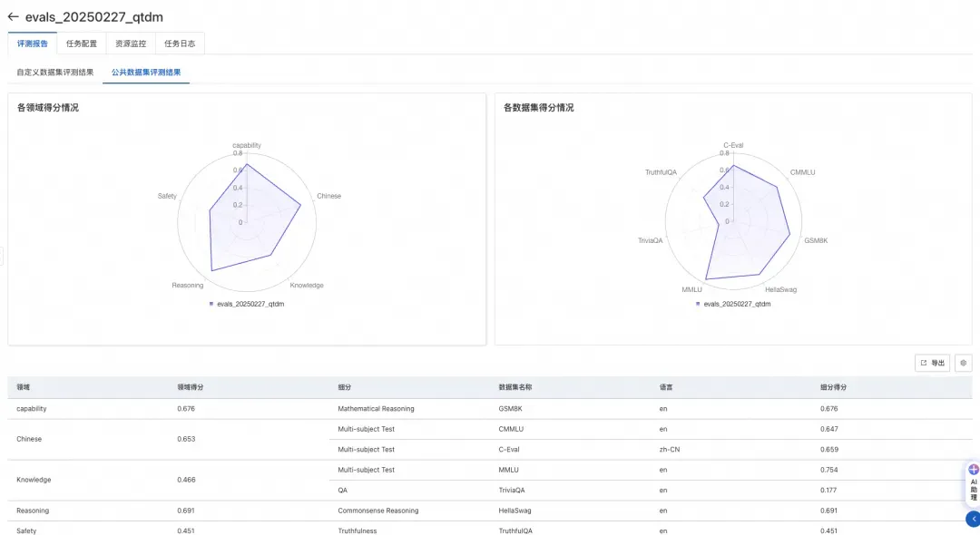This screenshot has height=535, width=980.
Task: Open the 任务配置 tab
Action: click(82, 44)
